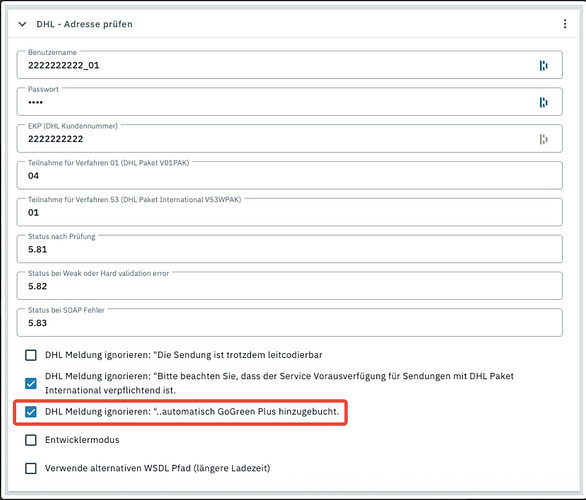
Task: Enable alternative WSDL Pfad checkbox
Action: pyautogui.click(x=31, y=468)
